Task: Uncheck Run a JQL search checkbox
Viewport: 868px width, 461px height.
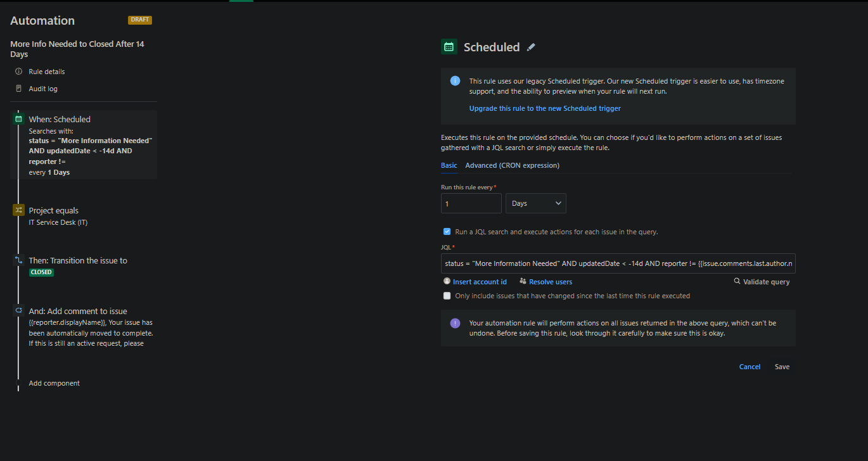Action: (447, 232)
